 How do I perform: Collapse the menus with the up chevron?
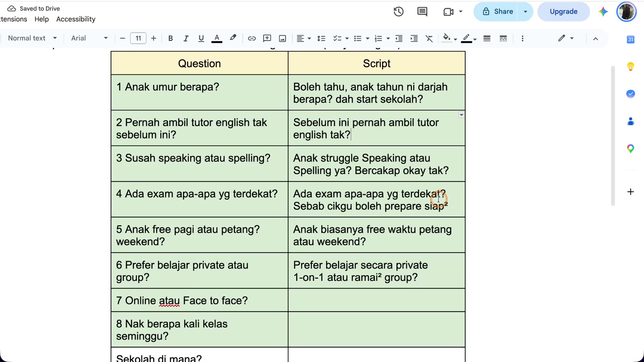595,39
